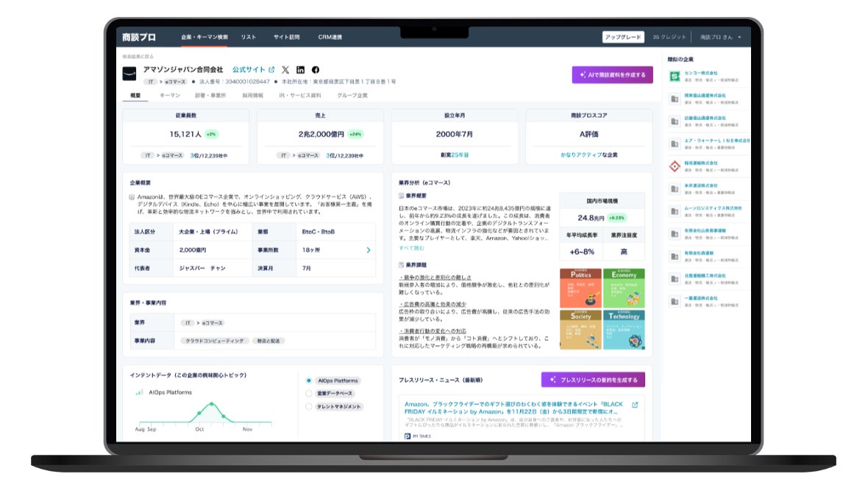Click the eコマース tag under 従業員数

coord(172,155)
